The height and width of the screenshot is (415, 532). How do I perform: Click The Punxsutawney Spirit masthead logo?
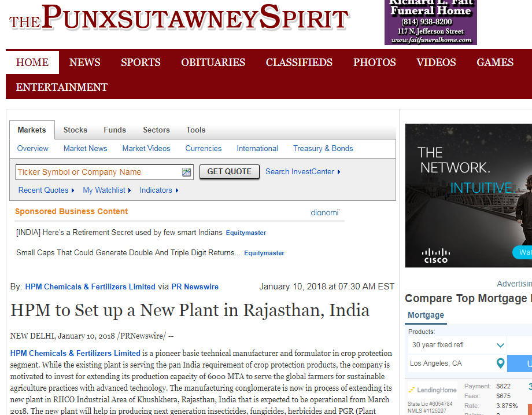(179, 18)
